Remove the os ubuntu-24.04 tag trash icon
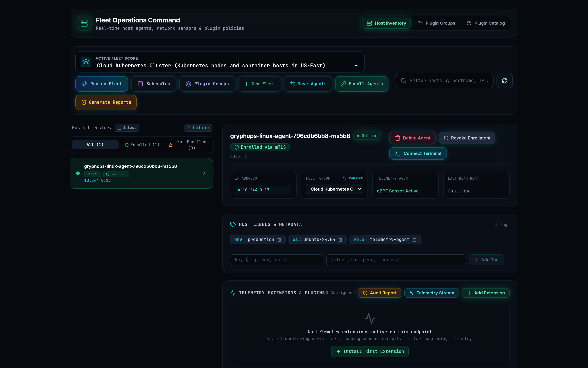 click(x=340, y=240)
